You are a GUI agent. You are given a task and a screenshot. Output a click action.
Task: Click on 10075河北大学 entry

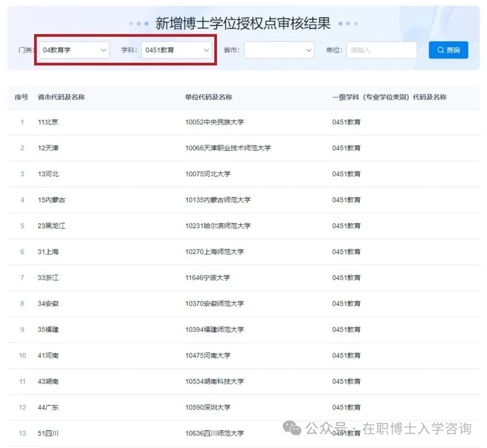point(207,174)
